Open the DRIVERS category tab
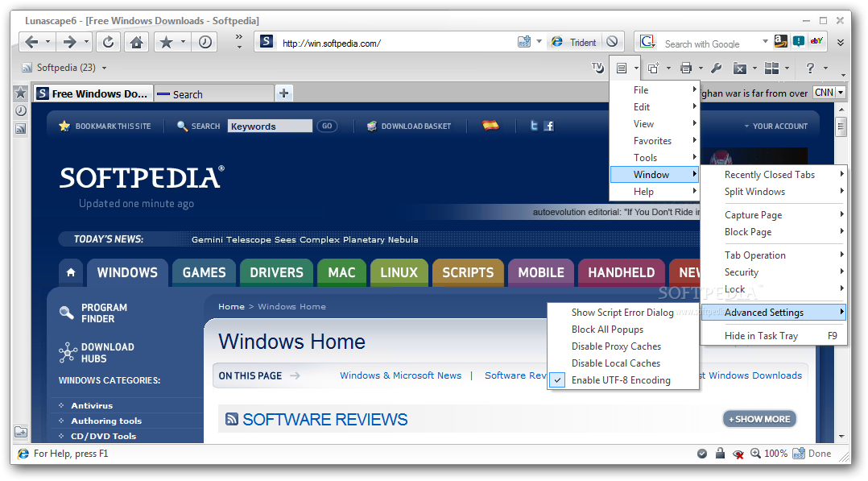This screenshot has height=481, width=868. click(276, 272)
